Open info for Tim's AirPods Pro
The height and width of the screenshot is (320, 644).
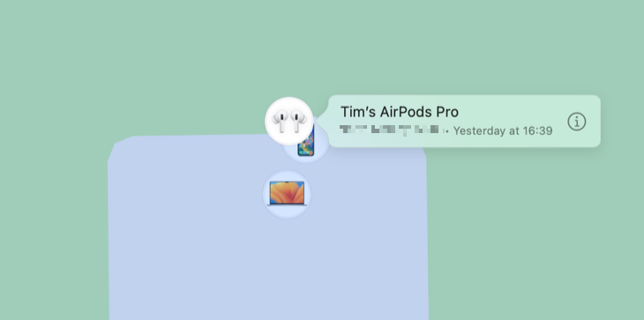577,122
